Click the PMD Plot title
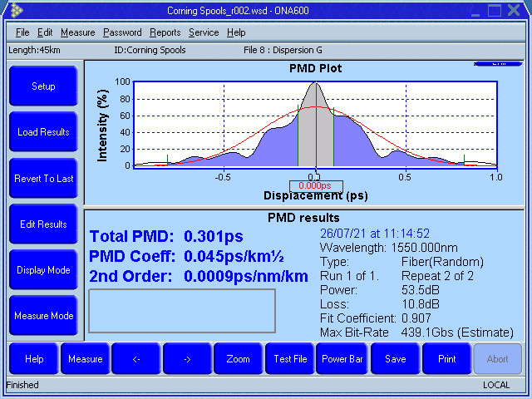532x399 pixels. [x=316, y=68]
